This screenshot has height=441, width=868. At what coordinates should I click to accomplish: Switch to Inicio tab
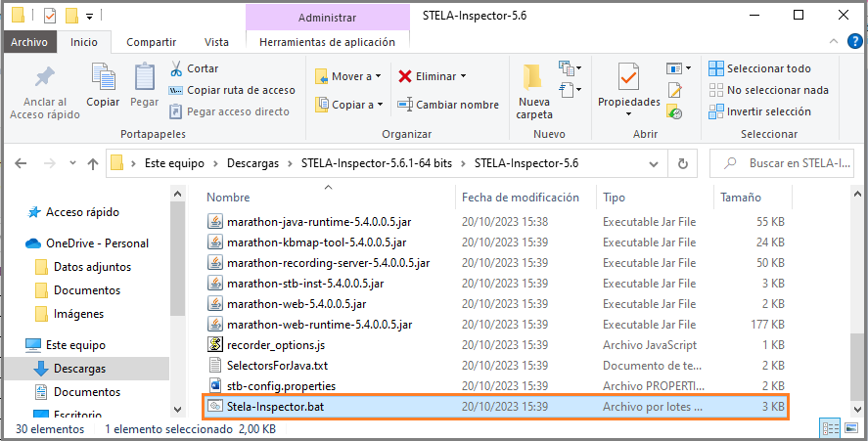[x=83, y=42]
